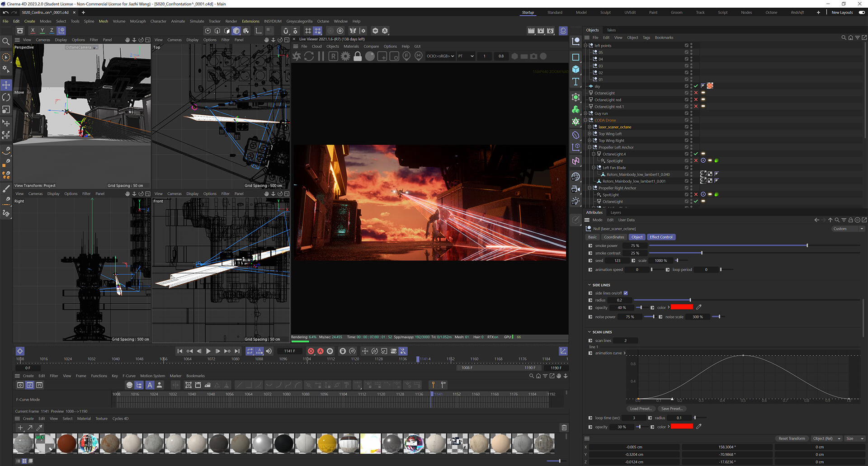
Task: Select the Move tool in left toolbar
Action: pyautogui.click(x=6, y=85)
